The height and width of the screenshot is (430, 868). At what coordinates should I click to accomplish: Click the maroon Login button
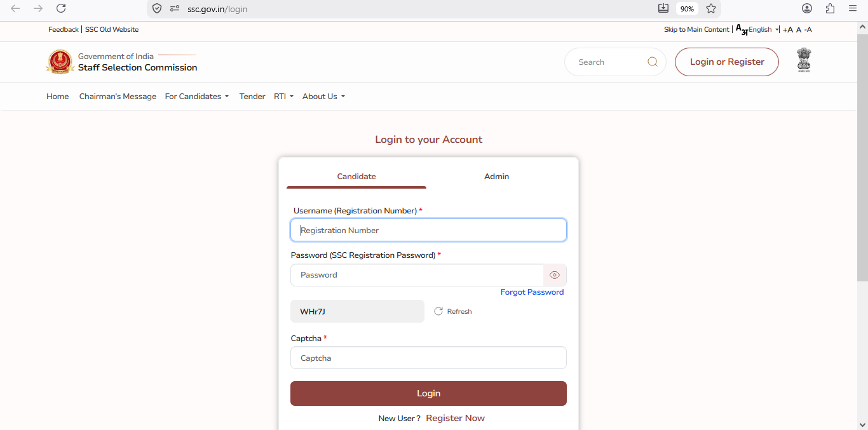pyautogui.click(x=428, y=393)
